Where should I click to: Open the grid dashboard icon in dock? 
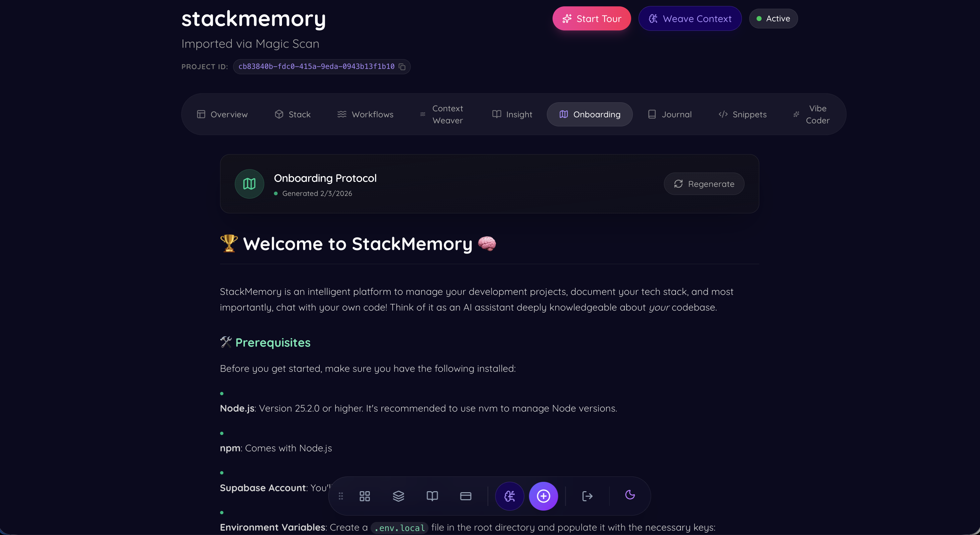tap(365, 496)
